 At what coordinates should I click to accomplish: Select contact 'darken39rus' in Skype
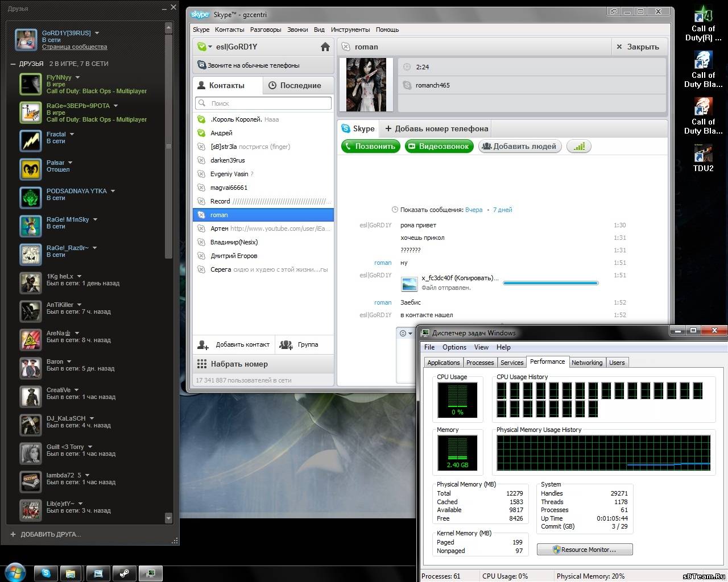pyautogui.click(x=263, y=160)
